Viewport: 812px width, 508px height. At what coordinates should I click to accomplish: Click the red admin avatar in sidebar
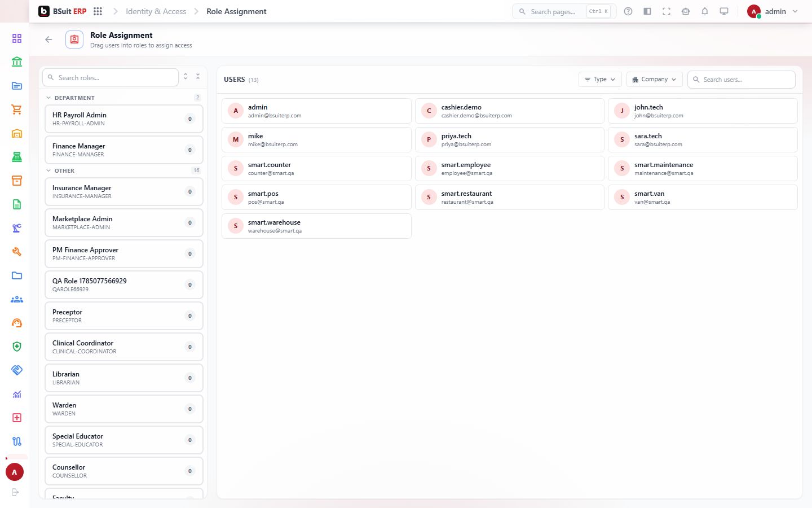pos(15,472)
